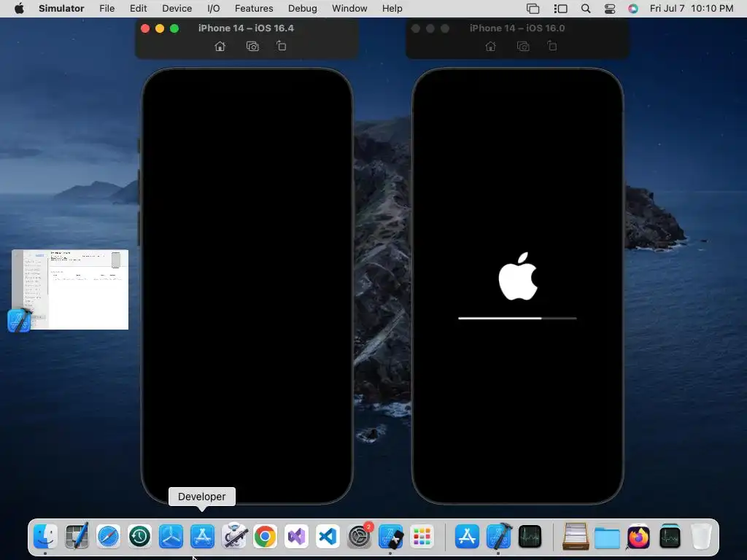Click the date and time in menu bar

point(692,9)
